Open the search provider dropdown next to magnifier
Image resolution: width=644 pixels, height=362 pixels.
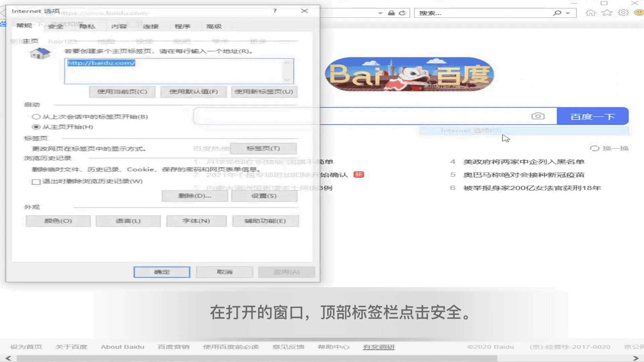click(x=567, y=13)
